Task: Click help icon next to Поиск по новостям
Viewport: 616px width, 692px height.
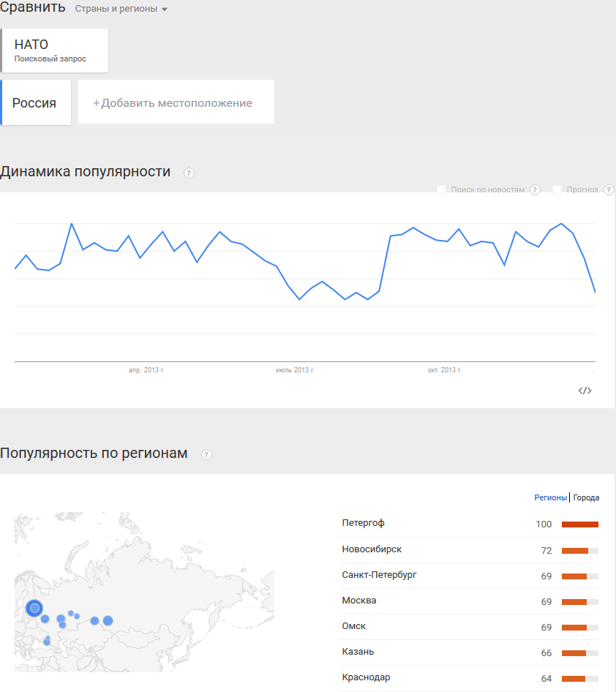Action: pyautogui.click(x=535, y=190)
